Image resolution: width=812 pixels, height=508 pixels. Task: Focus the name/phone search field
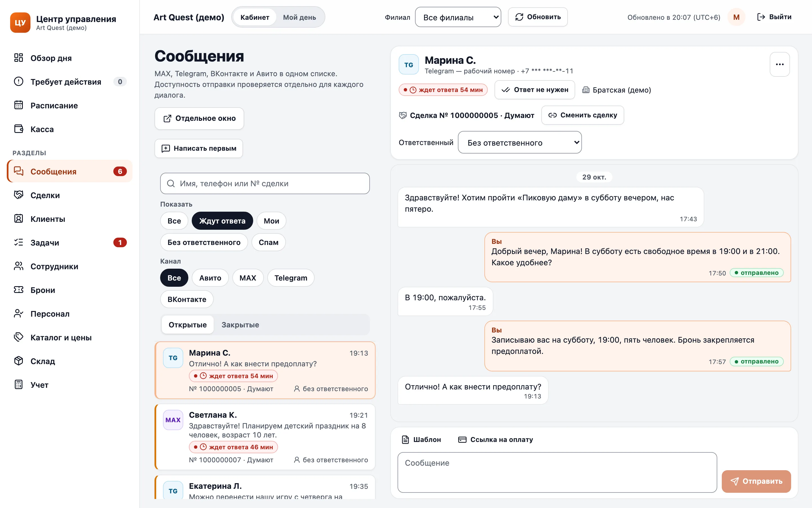(x=265, y=183)
